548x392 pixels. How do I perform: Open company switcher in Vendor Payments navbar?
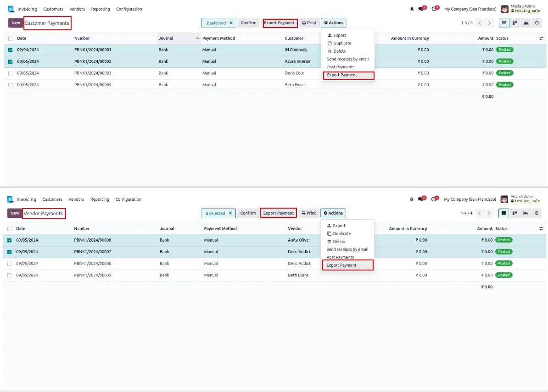point(470,199)
